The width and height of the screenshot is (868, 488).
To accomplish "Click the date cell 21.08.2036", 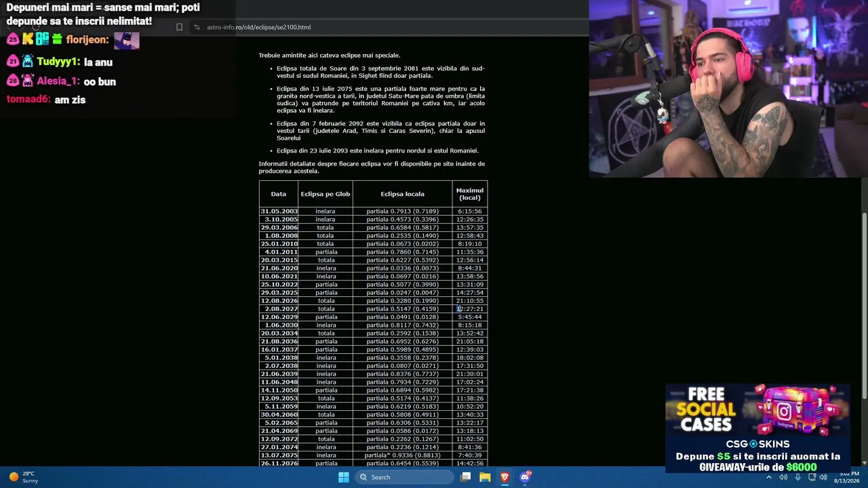I will [279, 342].
